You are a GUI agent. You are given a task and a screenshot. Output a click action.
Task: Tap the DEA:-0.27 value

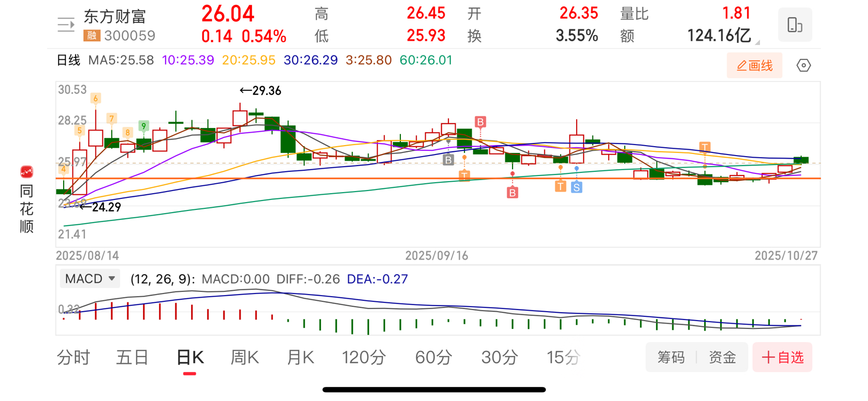377,279
